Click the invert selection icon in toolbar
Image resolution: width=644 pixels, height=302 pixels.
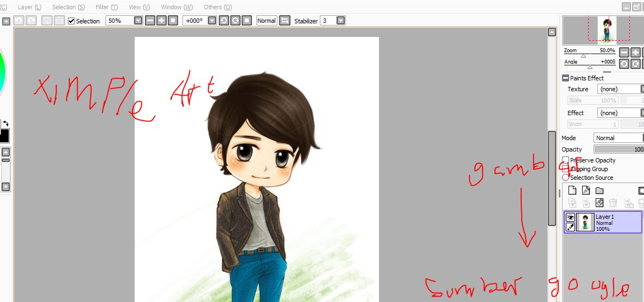(59, 21)
